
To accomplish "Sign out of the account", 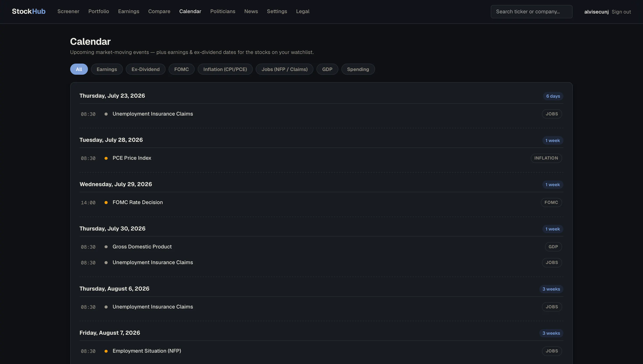I will point(621,12).
